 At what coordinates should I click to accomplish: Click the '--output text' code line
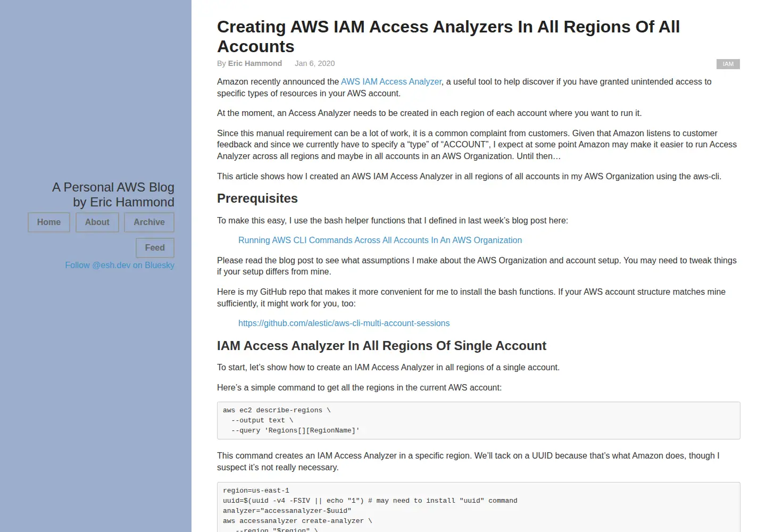tap(262, 420)
